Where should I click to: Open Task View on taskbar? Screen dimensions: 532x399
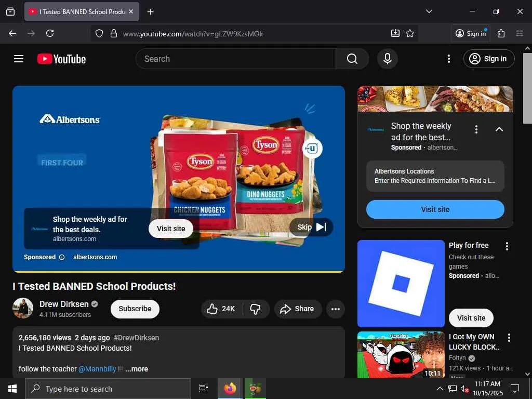click(204, 389)
